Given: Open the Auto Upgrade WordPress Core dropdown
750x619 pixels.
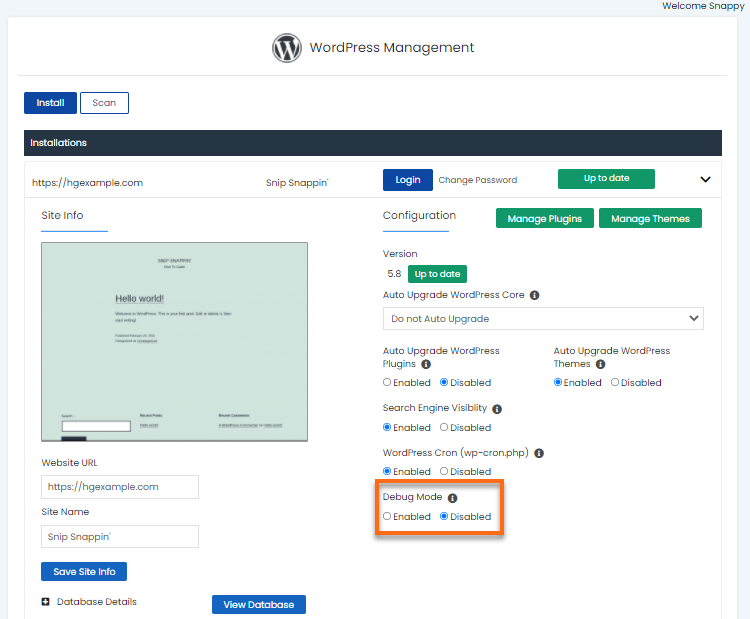Looking at the screenshot, I should click(x=543, y=319).
